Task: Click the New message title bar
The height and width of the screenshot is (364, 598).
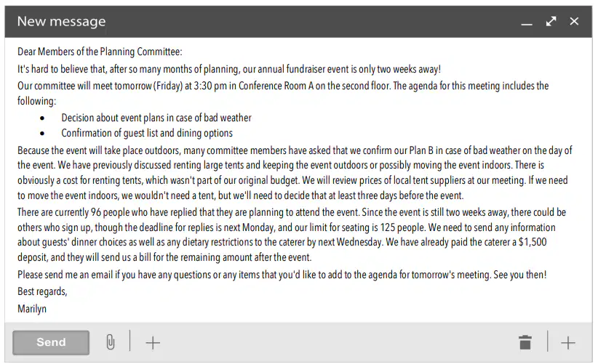Action: 298,21
